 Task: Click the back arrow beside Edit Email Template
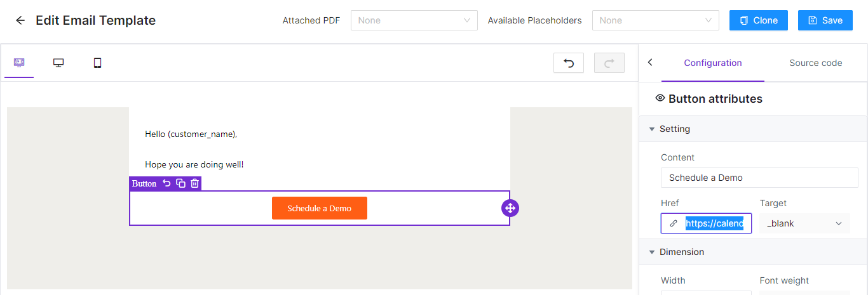pos(20,20)
